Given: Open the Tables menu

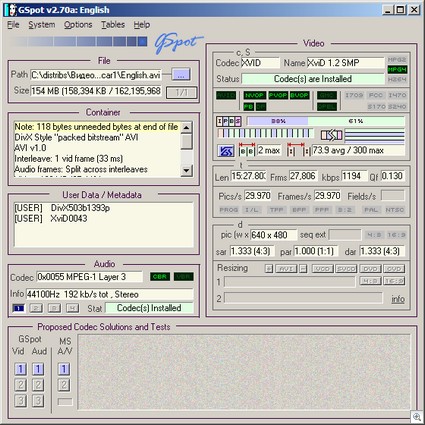Looking at the screenshot, I should pos(113,25).
